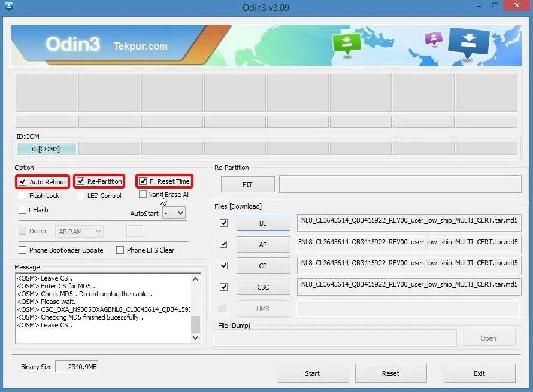The image size is (533, 392).
Task: Click the PIT file path field
Action: pyautogui.click(x=400, y=184)
